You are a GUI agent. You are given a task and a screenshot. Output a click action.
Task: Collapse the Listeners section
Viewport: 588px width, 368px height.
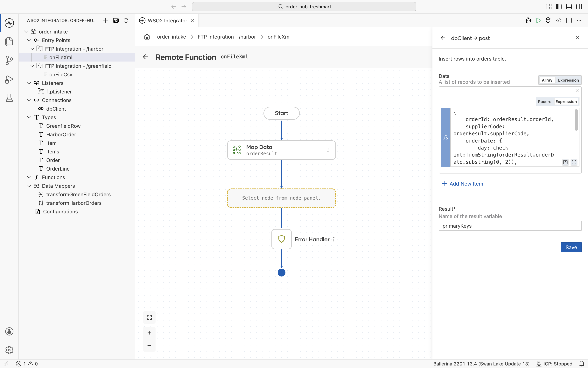29,83
